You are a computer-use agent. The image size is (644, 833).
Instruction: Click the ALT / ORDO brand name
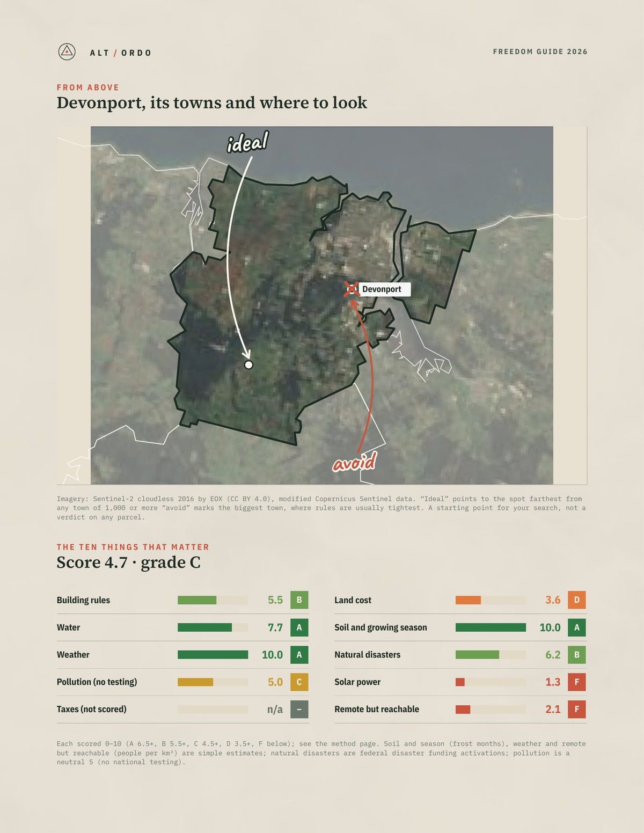tap(121, 53)
